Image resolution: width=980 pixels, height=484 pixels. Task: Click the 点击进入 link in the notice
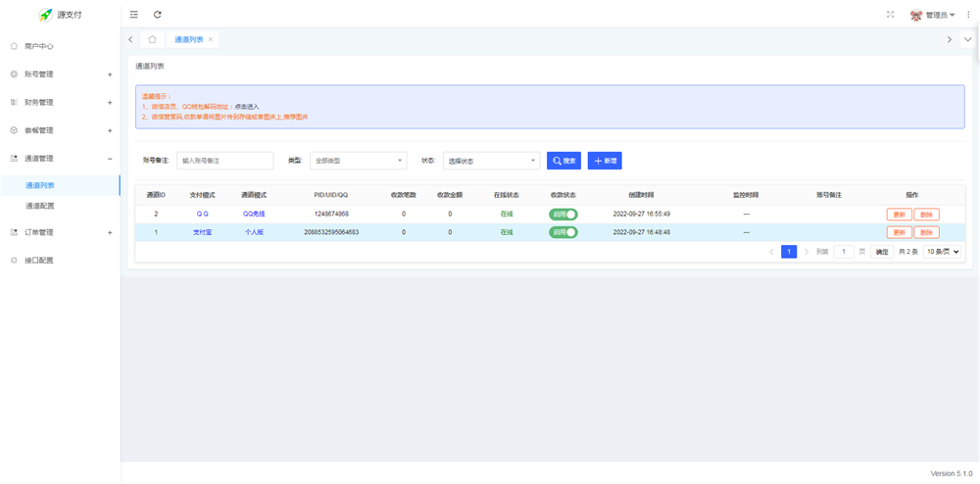click(246, 107)
